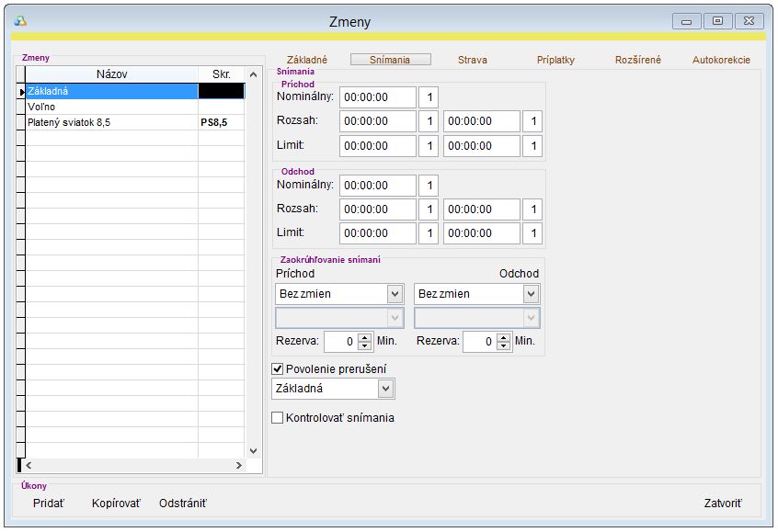Switch to the Snímania tab
The width and height of the screenshot is (778, 532).
point(390,60)
